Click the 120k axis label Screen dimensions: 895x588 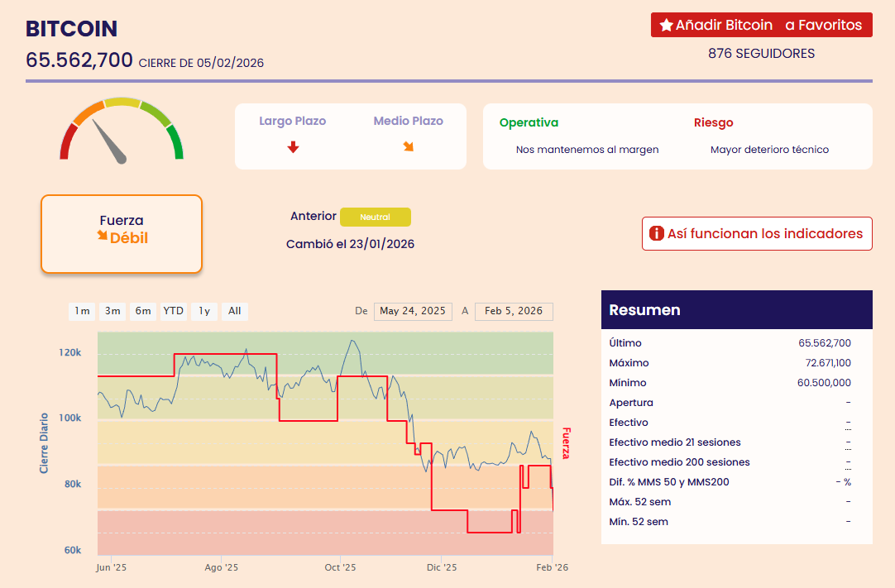pos(69,353)
